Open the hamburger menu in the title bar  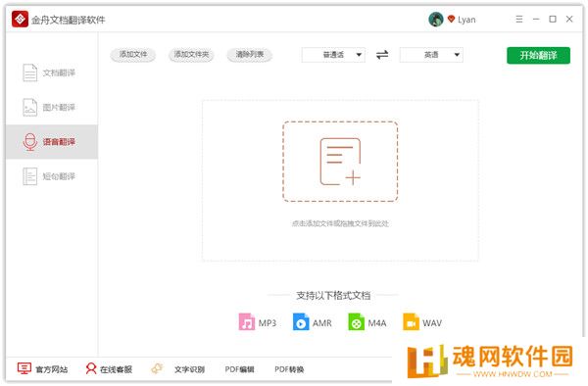click(x=519, y=19)
